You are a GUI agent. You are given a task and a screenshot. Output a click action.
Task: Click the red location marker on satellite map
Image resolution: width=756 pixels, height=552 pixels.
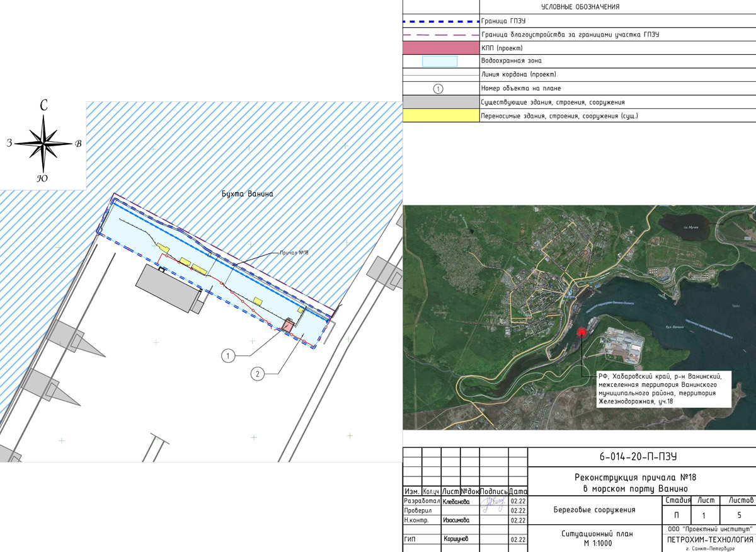581,331
